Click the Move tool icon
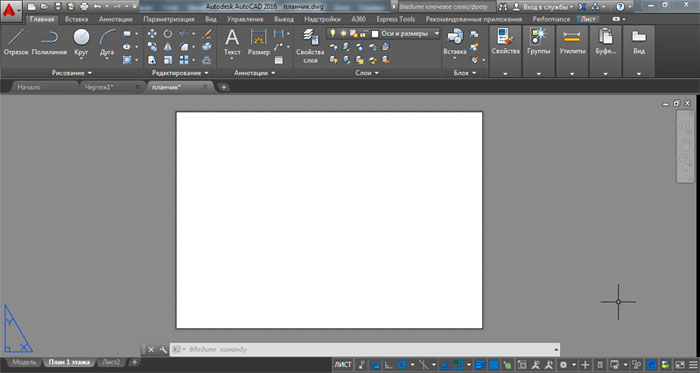The width and height of the screenshot is (700, 373). [x=152, y=33]
